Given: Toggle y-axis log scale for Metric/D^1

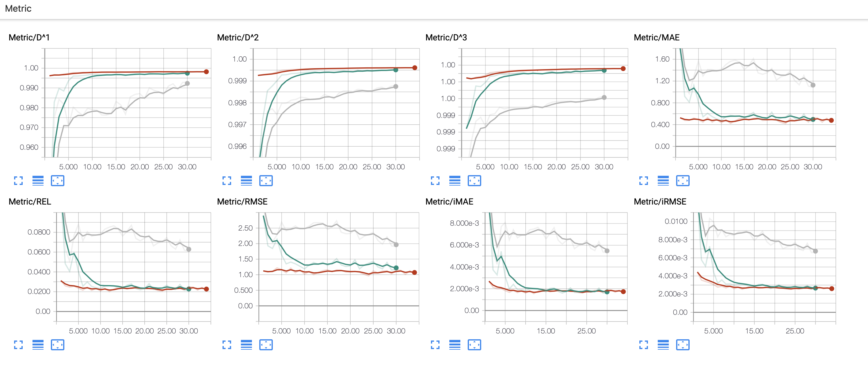Looking at the screenshot, I should [38, 181].
